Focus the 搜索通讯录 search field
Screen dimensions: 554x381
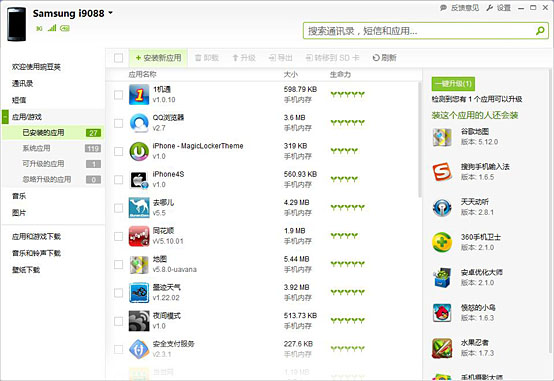coord(420,31)
